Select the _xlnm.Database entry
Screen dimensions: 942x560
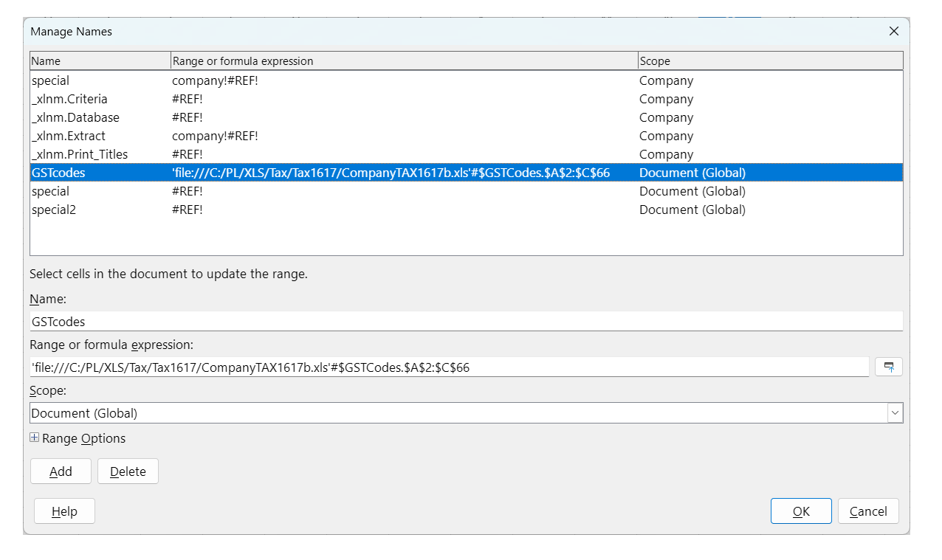pyautogui.click(x=75, y=117)
